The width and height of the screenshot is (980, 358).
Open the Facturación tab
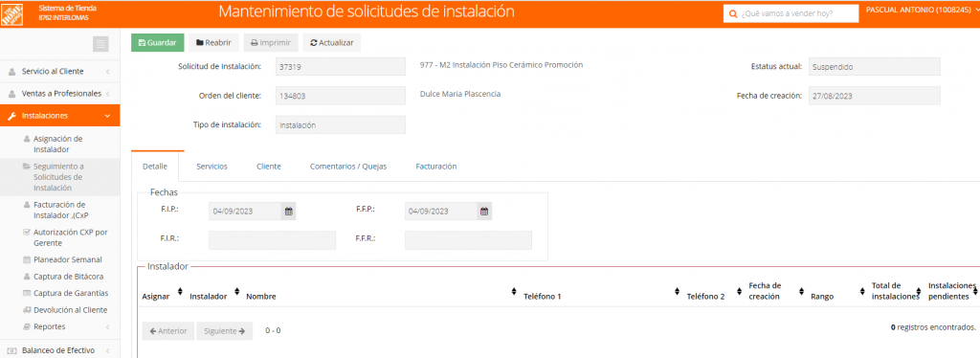tap(436, 167)
